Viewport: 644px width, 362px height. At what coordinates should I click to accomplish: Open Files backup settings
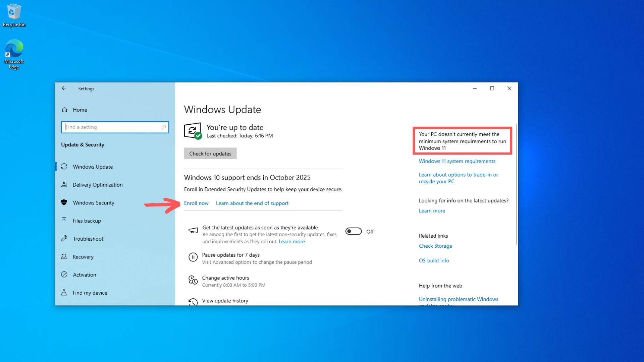(x=87, y=221)
